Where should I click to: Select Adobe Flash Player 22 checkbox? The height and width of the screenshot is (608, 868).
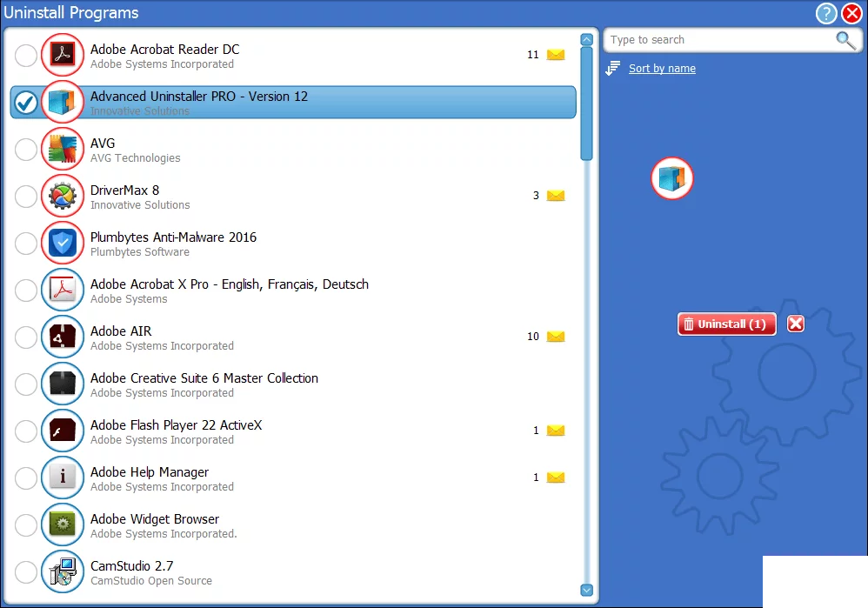pyautogui.click(x=26, y=431)
